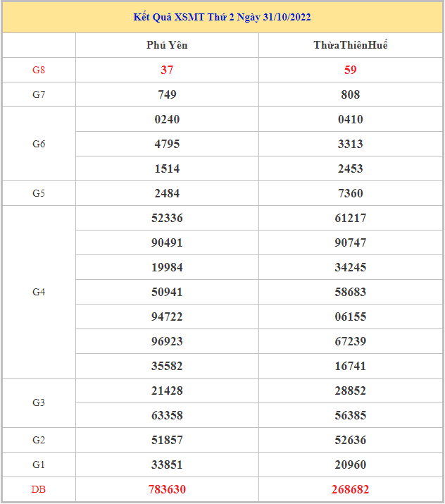Screen dimensions: 445x504
Task: Select the G4 row label
Action: coord(39,292)
